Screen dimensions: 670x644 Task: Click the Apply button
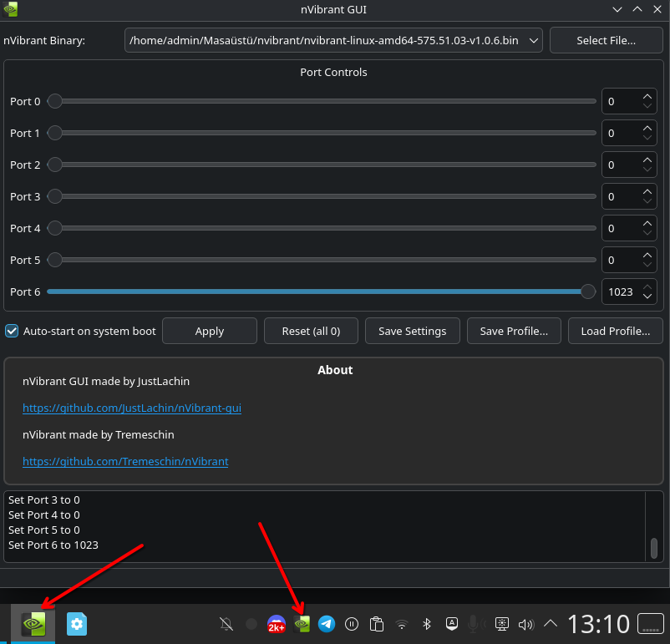[x=210, y=331]
